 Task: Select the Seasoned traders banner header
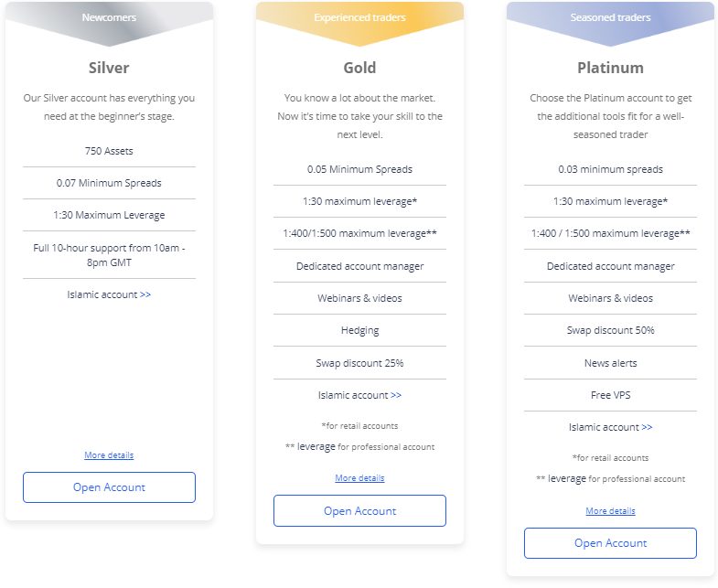(610, 17)
